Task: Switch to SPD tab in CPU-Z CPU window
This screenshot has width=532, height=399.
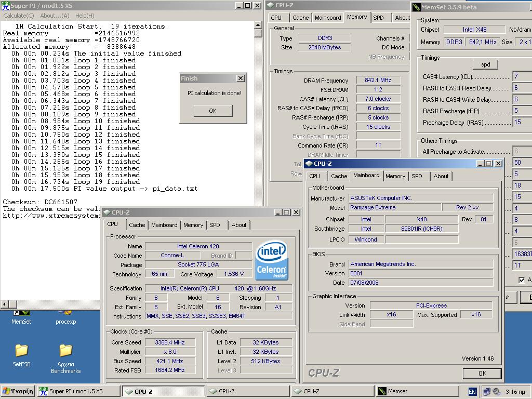Action: tap(215, 225)
